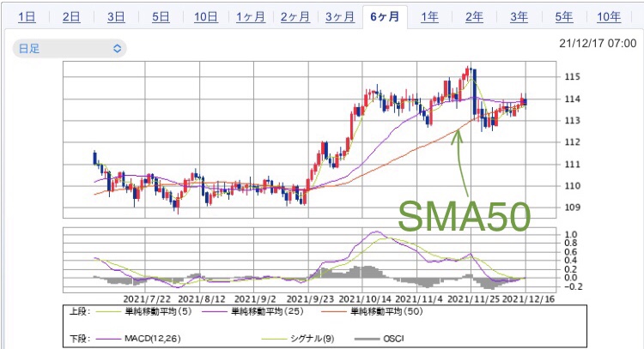Click the 111 price axis label
644x349 pixels.
[572, 165]
